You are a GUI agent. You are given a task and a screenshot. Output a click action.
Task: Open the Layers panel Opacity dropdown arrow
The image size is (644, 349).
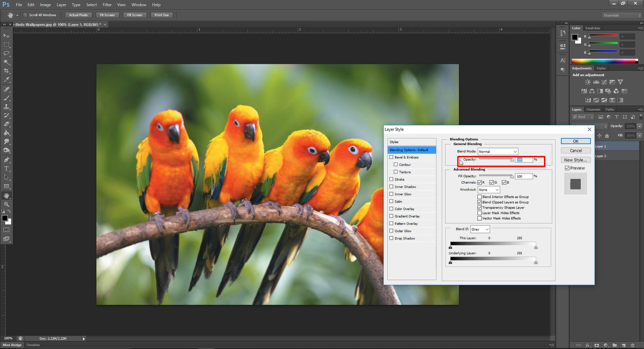click(x=639, y=126)
